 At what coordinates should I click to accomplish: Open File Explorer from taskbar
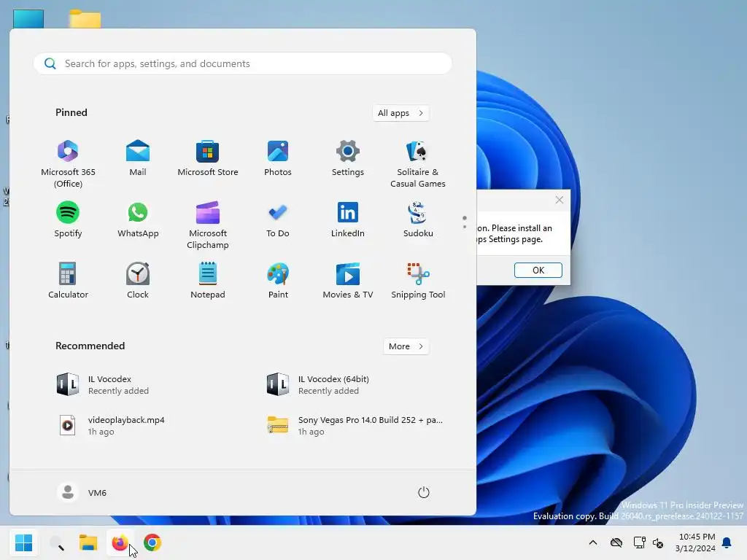coord(88,542)
